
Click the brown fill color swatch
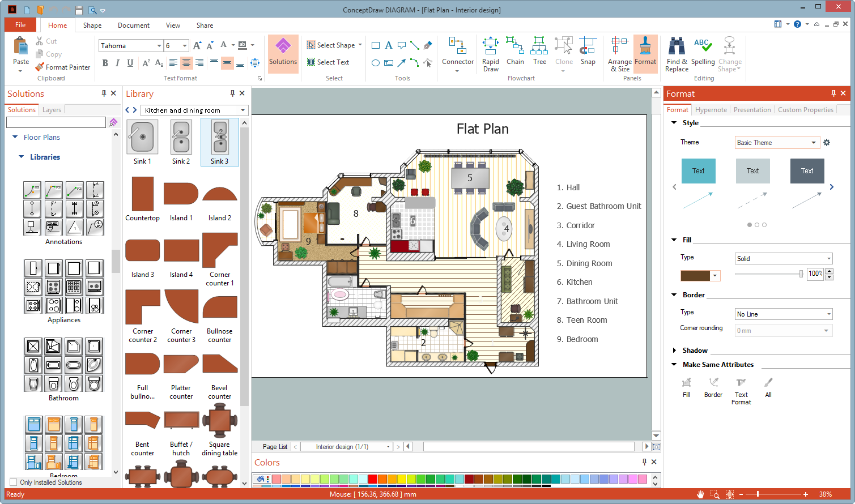click(x=695, y=276)
